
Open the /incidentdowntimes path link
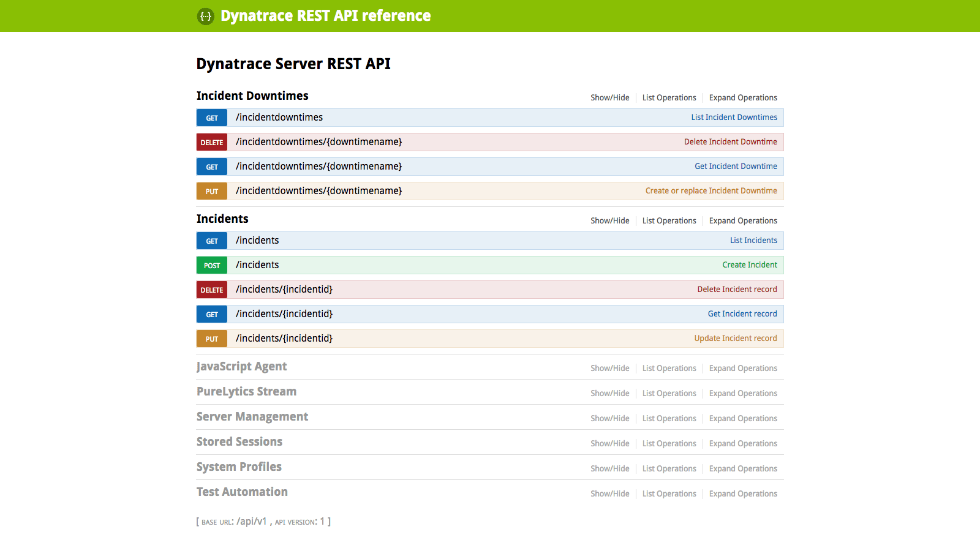point(279,118)
